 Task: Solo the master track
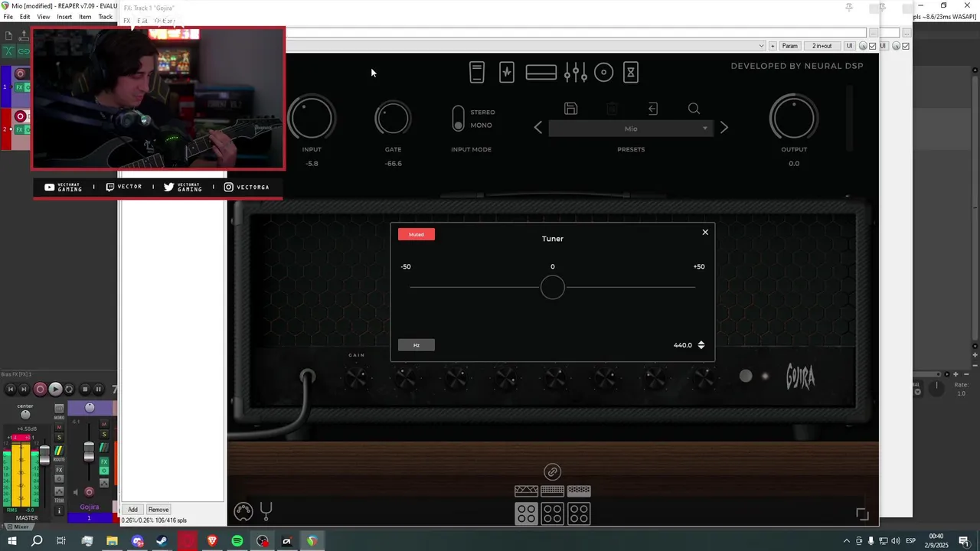[x=59, y=437]
